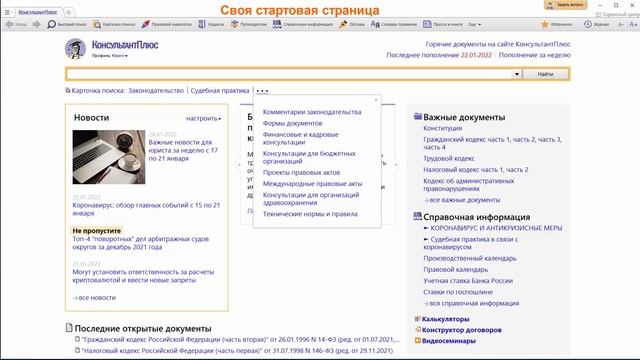Open Законодательство search card link

[156, 91]
